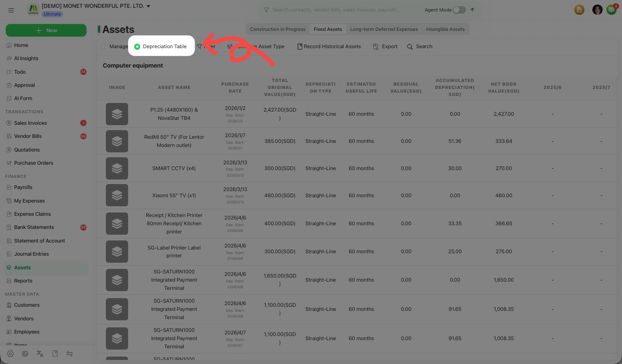Switch theme with the sun-moon icon
The height and width of the screenshot is (364, 622).
(x=25, y=354)
